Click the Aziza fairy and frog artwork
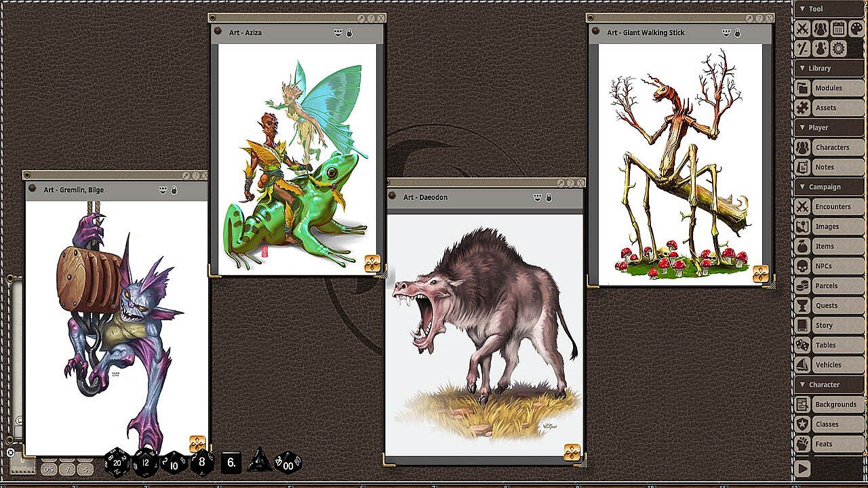This screenshot has height=488, width=868. point(297,160)
